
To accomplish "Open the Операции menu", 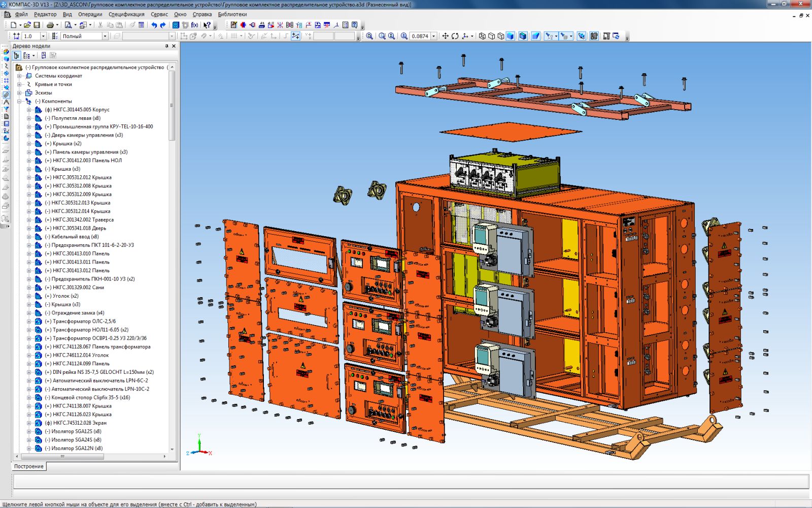I will (x=90, y=14).
